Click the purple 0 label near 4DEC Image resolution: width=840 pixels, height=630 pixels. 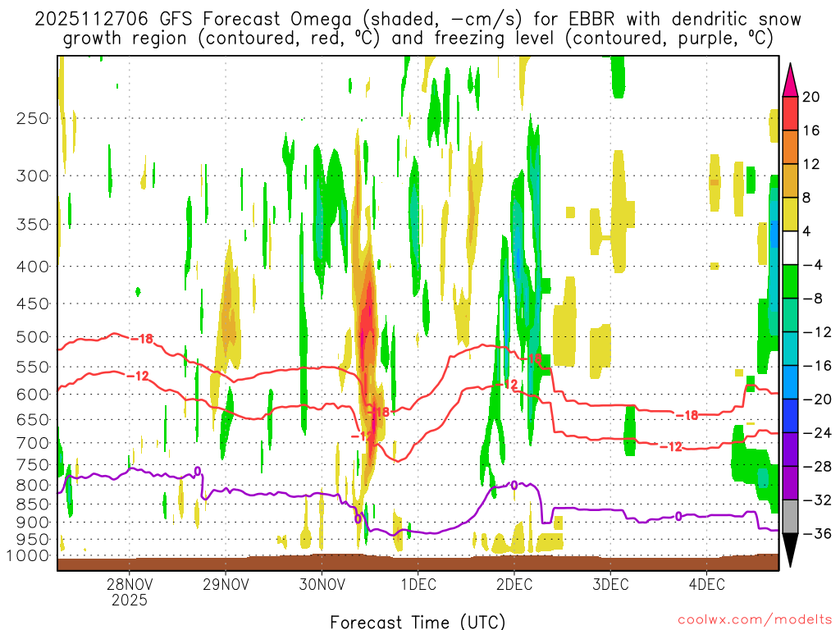click(678, 517)
